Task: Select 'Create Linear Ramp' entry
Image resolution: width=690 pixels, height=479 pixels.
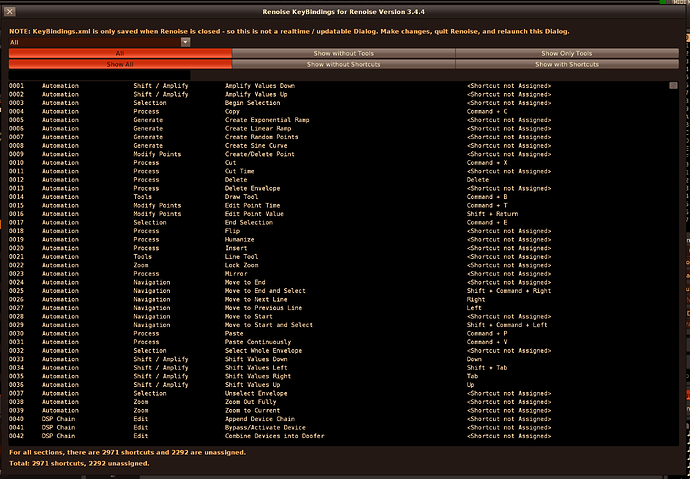Action: [258, 128]
